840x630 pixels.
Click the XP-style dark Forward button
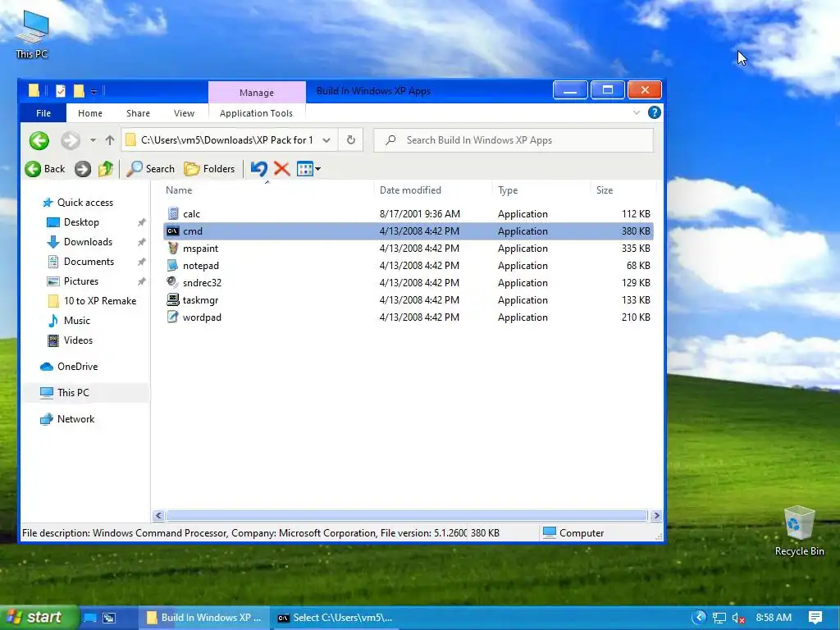(x=82, y=169)
